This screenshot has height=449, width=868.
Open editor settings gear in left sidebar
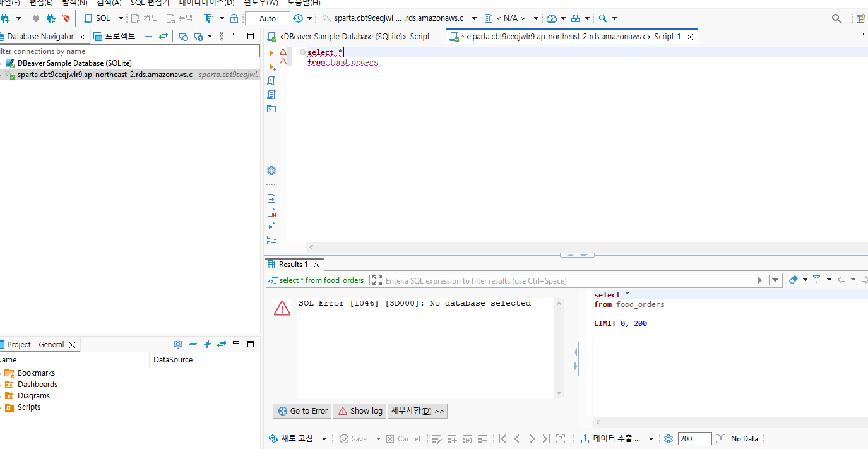271,171
